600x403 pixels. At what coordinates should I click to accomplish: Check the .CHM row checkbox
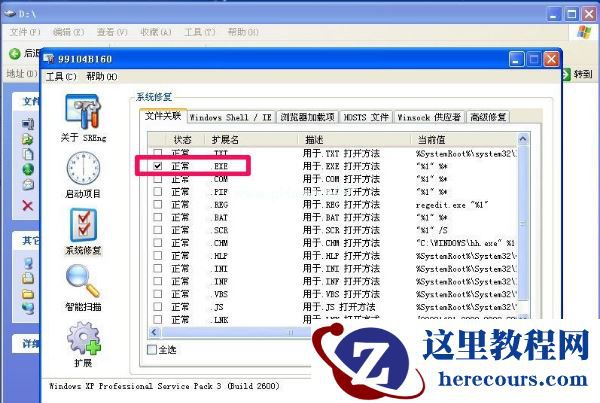pyautogui.click(x=158, y=243)
